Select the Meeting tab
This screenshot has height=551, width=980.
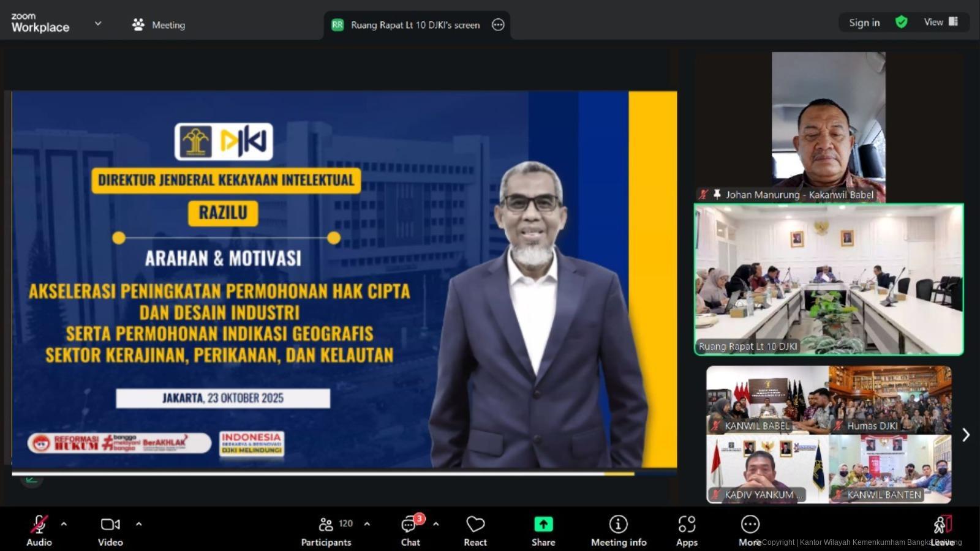(x=159, y=25)
